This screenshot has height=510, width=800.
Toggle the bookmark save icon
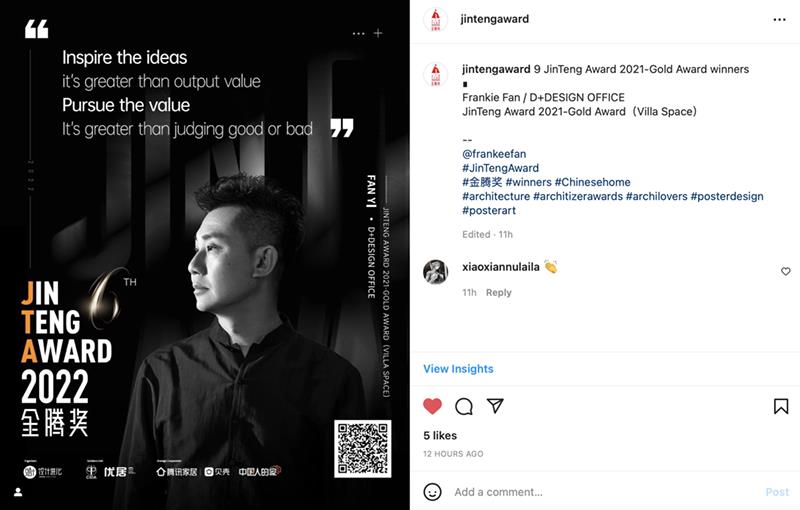(781, 406)
